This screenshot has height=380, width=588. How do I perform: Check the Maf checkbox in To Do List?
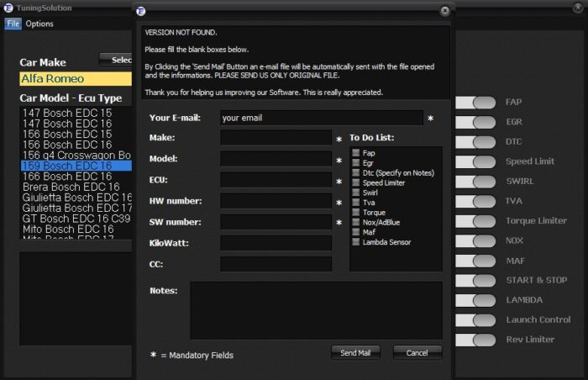(356, 232)
